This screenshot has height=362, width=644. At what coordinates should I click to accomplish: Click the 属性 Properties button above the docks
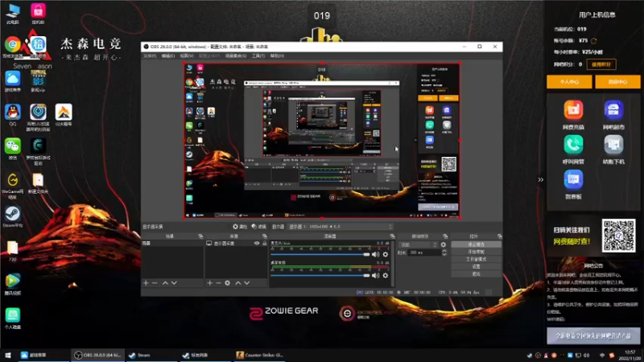click(x=240, y=227)
